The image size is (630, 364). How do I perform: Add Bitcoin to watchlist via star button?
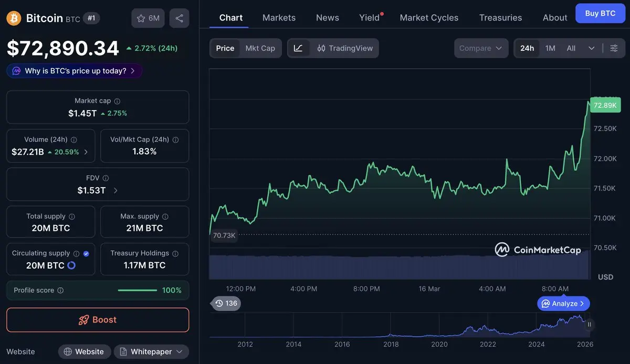pos(148,18)
